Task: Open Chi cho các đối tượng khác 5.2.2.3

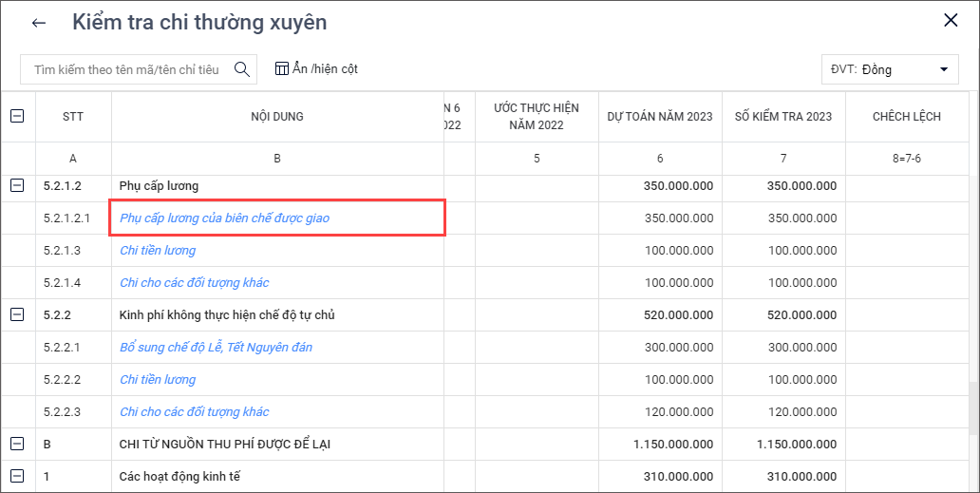Action: (194, 412)
